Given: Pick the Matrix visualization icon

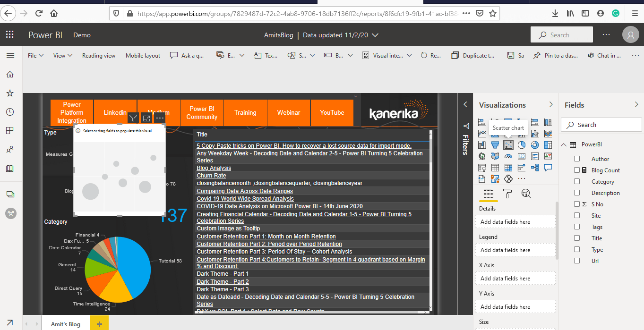Looking at the screenshot, I should [x=508, y=168].
